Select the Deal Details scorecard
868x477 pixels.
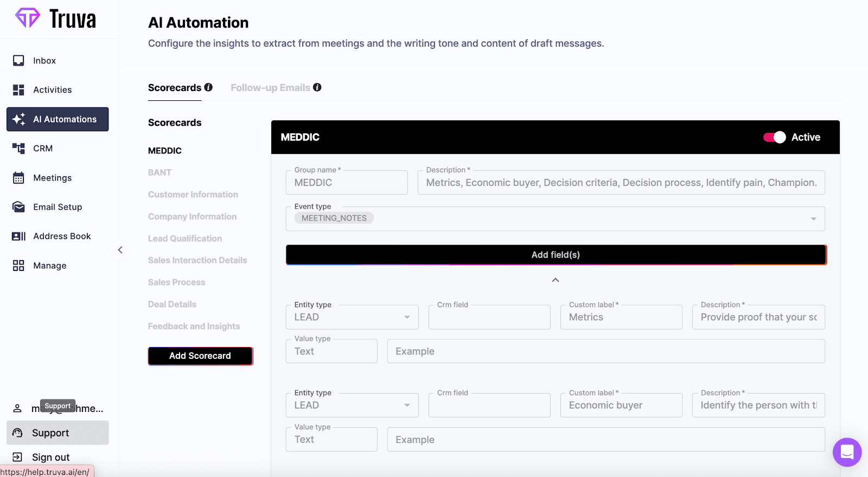click(173, 305)
